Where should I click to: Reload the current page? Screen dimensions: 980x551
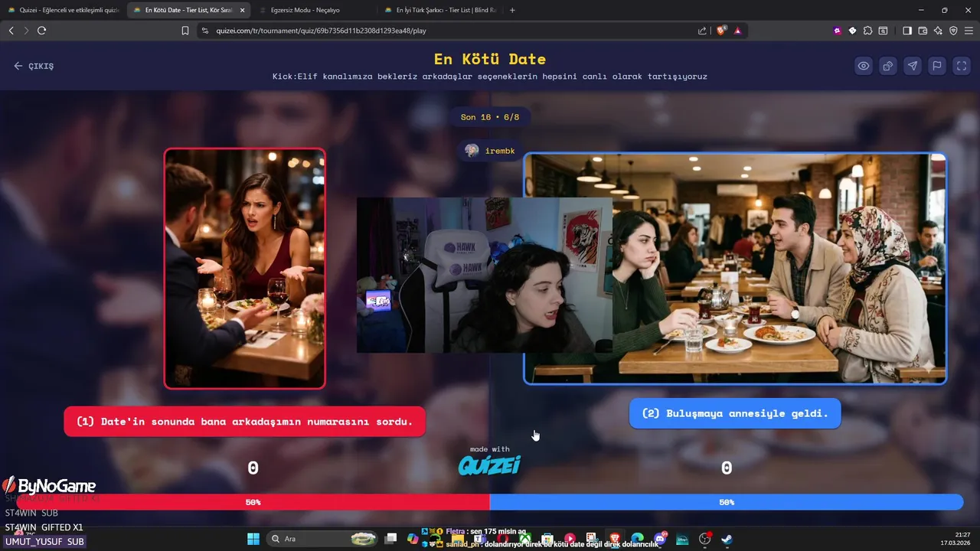(x=41, y=31)
